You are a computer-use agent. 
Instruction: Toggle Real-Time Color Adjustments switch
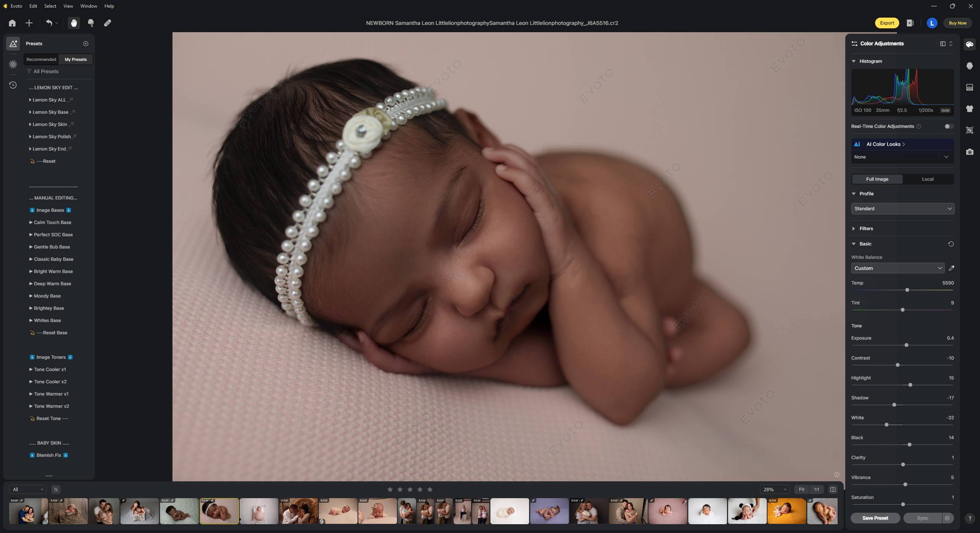pyautogui.click(x=948, y=126)
